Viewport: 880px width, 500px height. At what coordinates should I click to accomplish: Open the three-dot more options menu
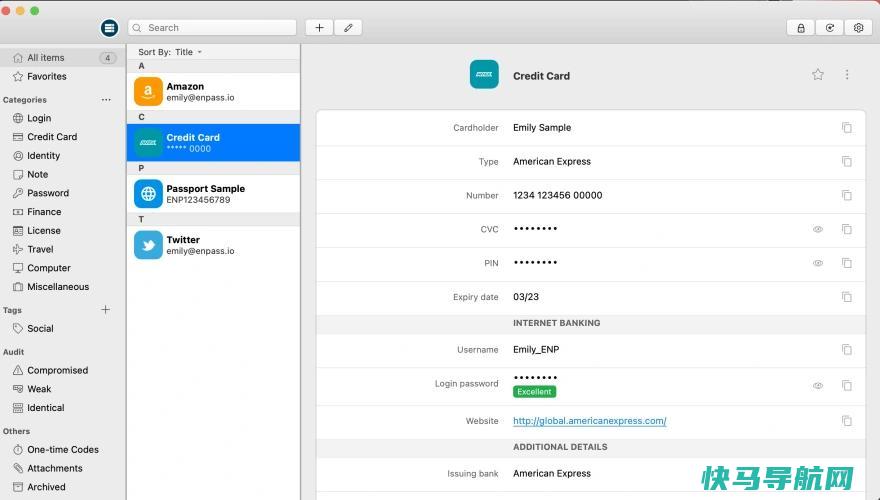(847, 75)
